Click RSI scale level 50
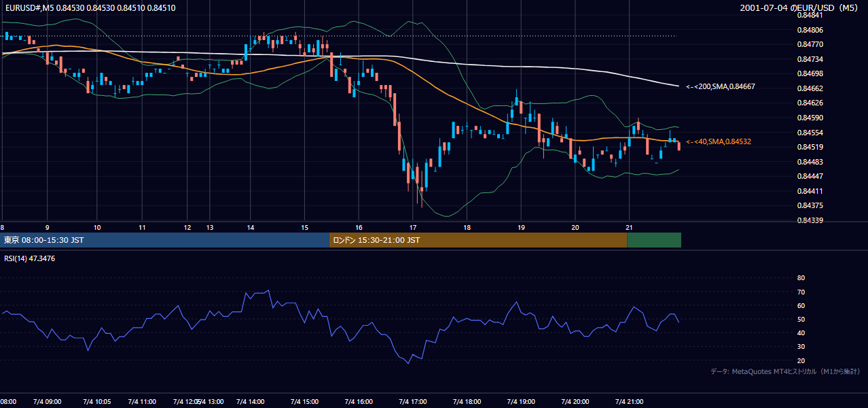The width and height of the screenshot is (868, 408). tap(801, 319)
